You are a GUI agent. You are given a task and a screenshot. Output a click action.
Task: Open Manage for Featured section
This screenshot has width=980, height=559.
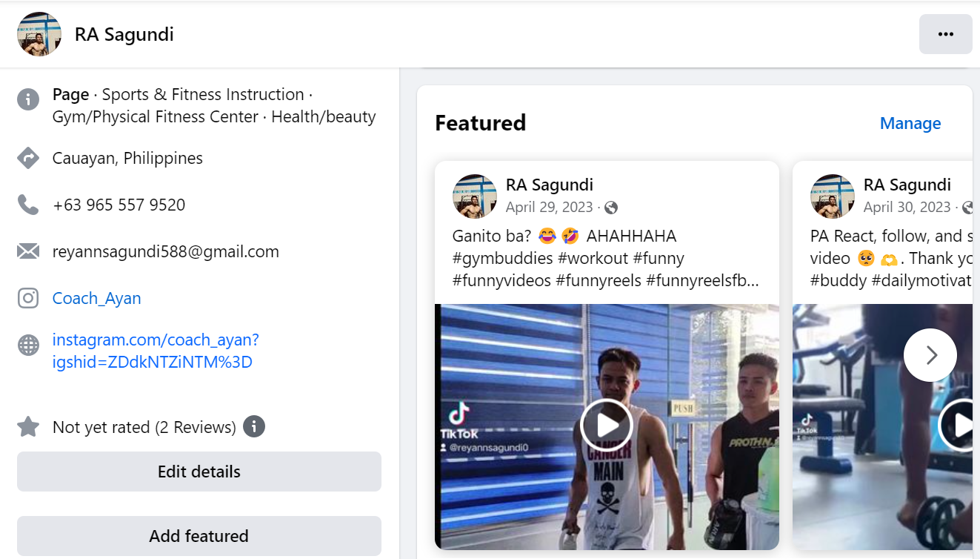910,123
